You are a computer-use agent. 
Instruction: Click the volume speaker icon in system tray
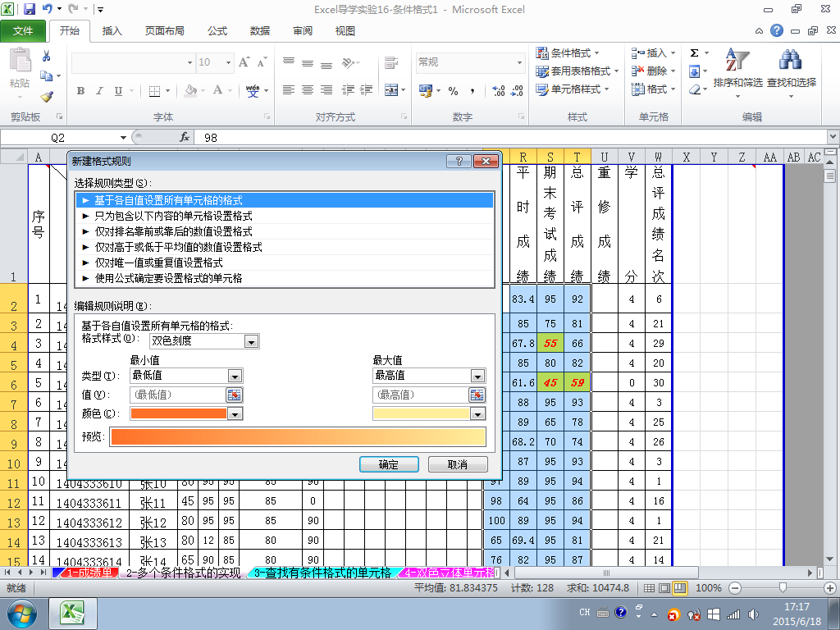pyautogui.click(x=753, y=614)
